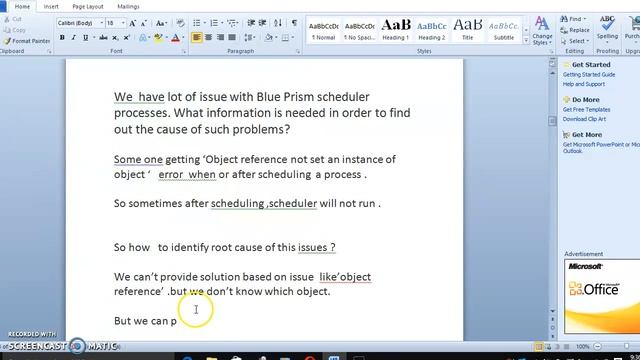Toggle italic formatting

point(73,38)
